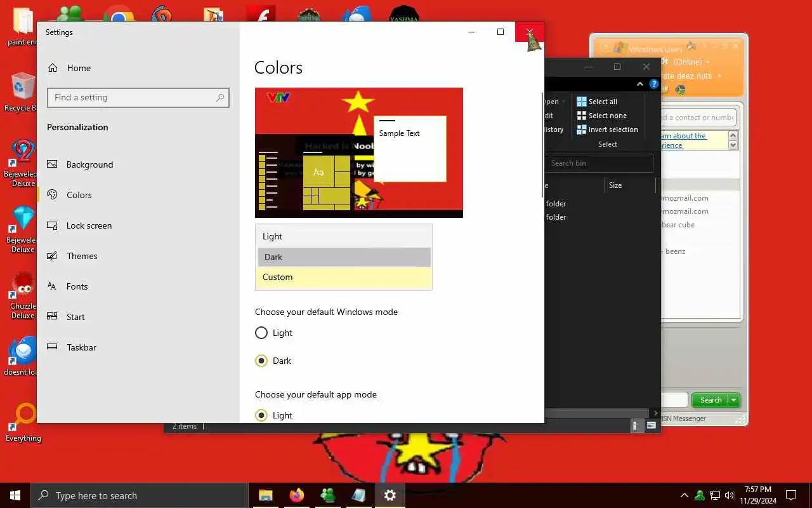Image resolution: width=812 pixels, height=508 pixels.
Task: Go to Settings Home
Action: click(70, 68)
